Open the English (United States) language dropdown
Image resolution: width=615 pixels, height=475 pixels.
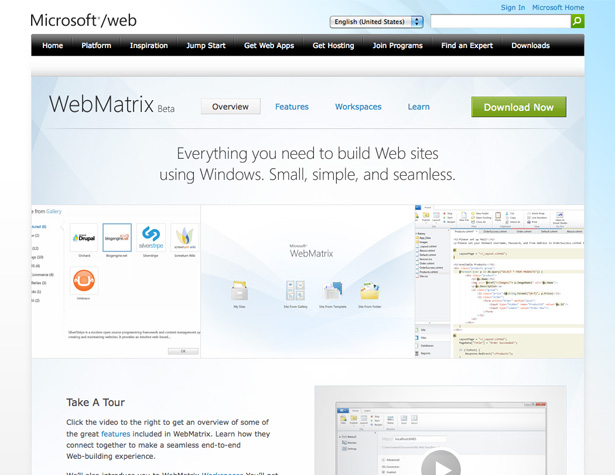click(376, 22)
